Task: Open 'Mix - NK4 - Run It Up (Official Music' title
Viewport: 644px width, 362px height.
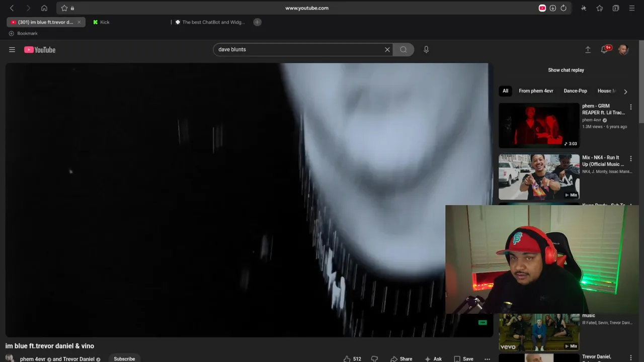Action: (x=604, y=161)
